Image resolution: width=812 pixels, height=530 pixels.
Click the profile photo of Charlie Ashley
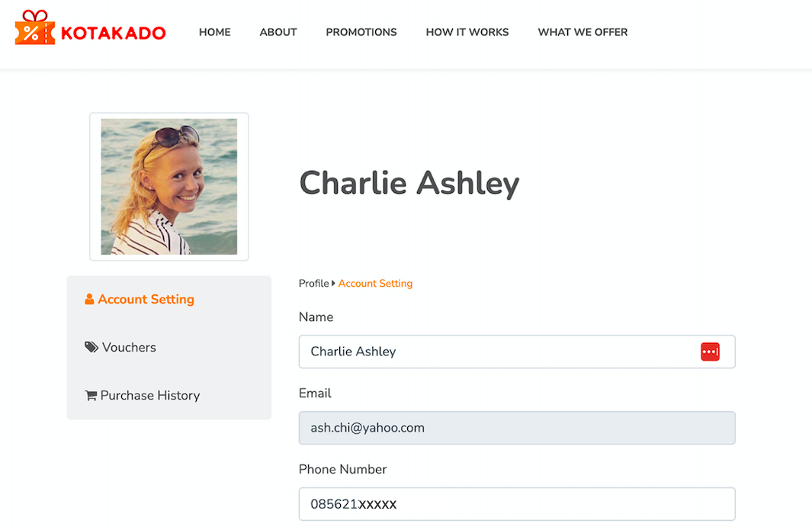[169, 187]
